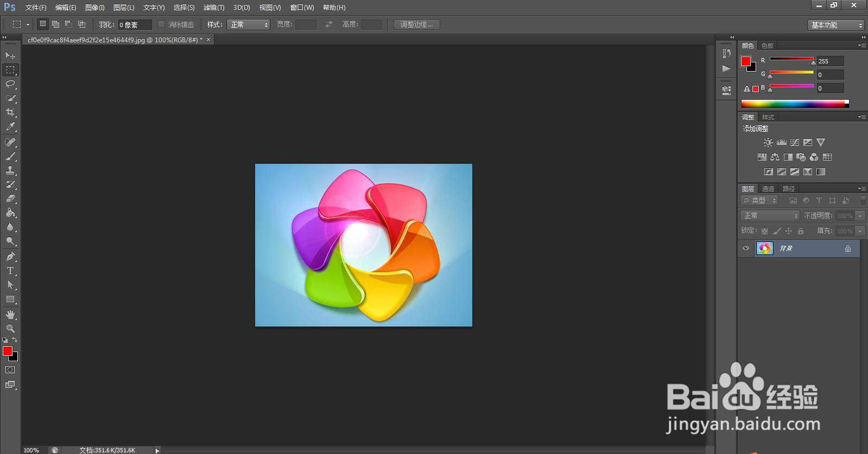The image size is (868, 454).
Task: Enable Add to selection mode
Action: pos(55,24)
